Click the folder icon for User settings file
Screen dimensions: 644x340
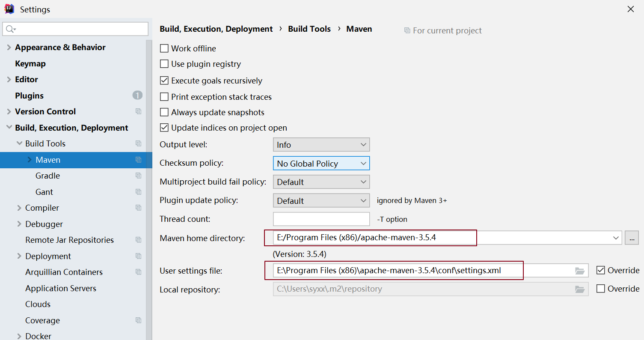tap(580, 271)
